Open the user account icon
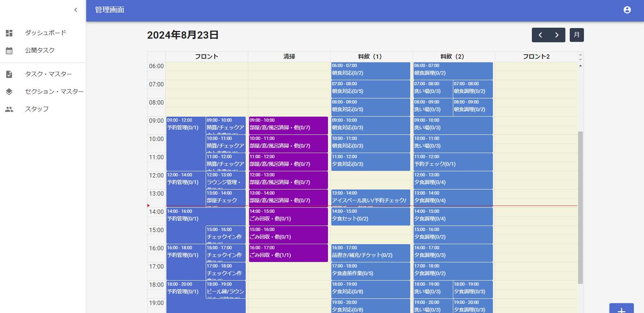The width and height of the screenshot is (644, 313). pyautogui.click(x=627, y=10)
